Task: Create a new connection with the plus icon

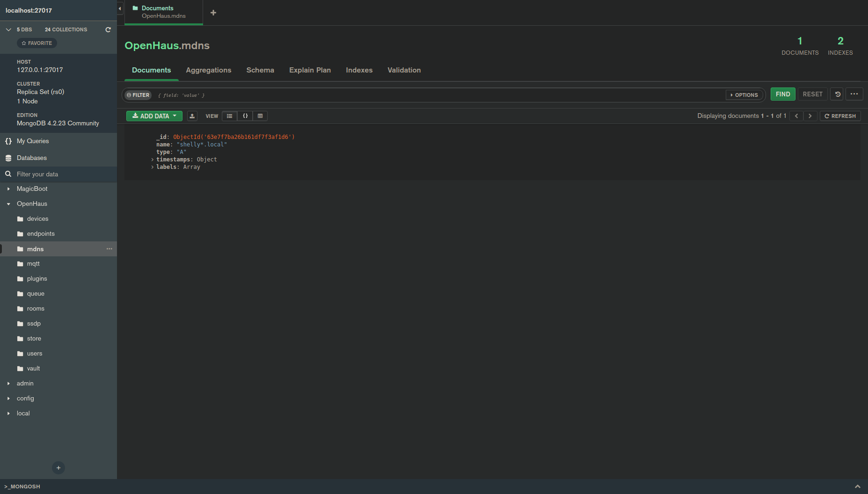Action: coord(58,468)
